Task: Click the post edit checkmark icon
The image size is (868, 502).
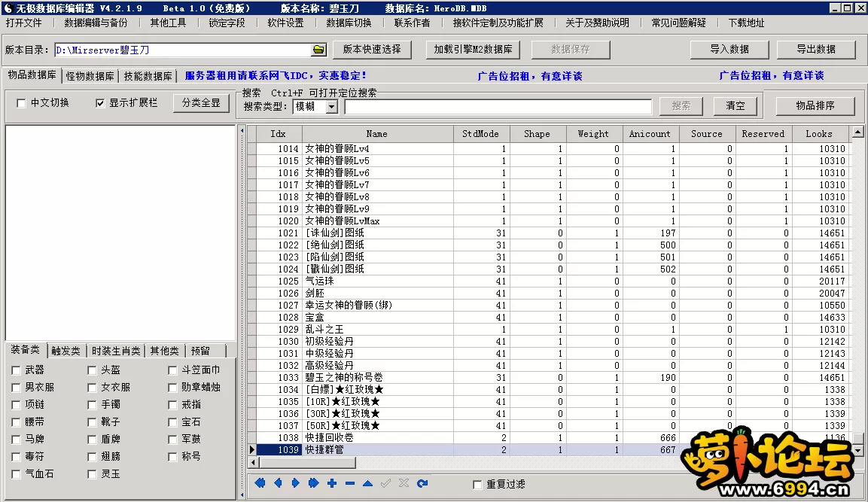Action: [386, 483]
